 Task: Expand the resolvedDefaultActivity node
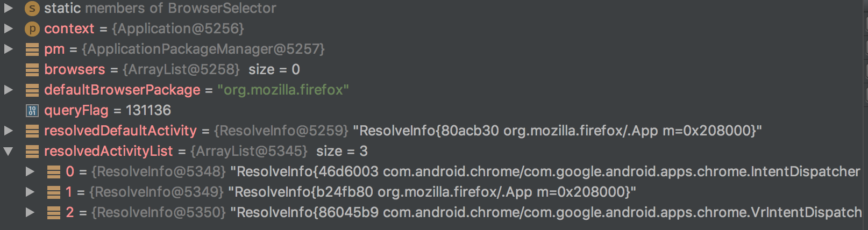click(x=8, y=131)
